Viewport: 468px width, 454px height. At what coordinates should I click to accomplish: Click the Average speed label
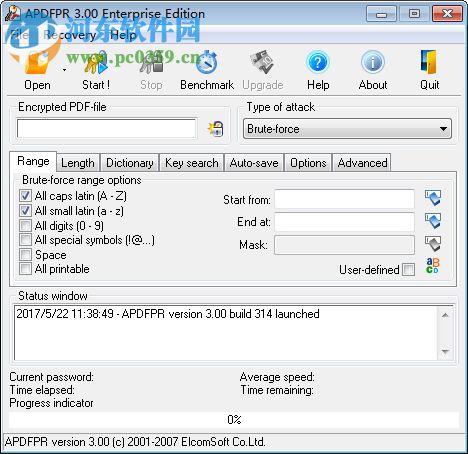pos(277,377)
